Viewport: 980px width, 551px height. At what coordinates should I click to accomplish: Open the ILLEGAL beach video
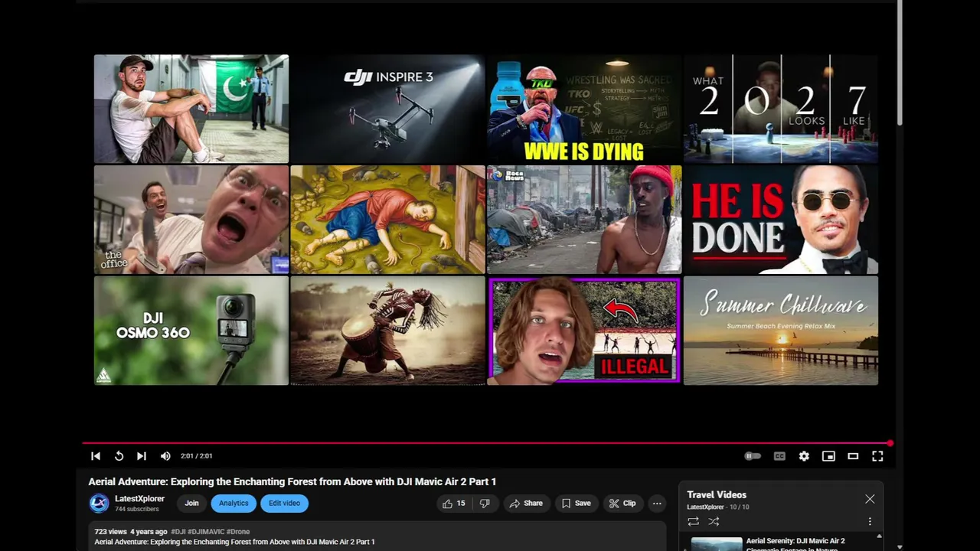[584, 331]
